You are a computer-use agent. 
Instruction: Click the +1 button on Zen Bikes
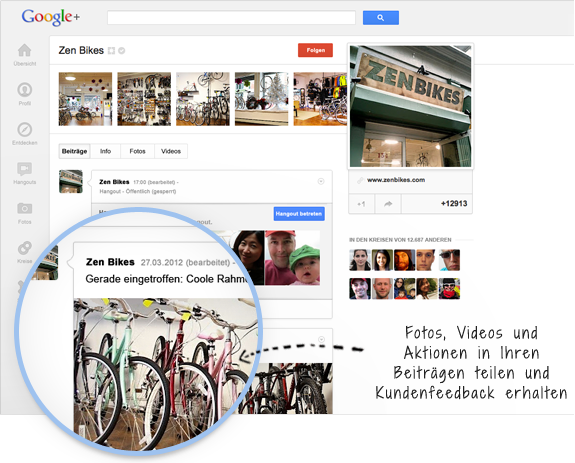[361, 204]
